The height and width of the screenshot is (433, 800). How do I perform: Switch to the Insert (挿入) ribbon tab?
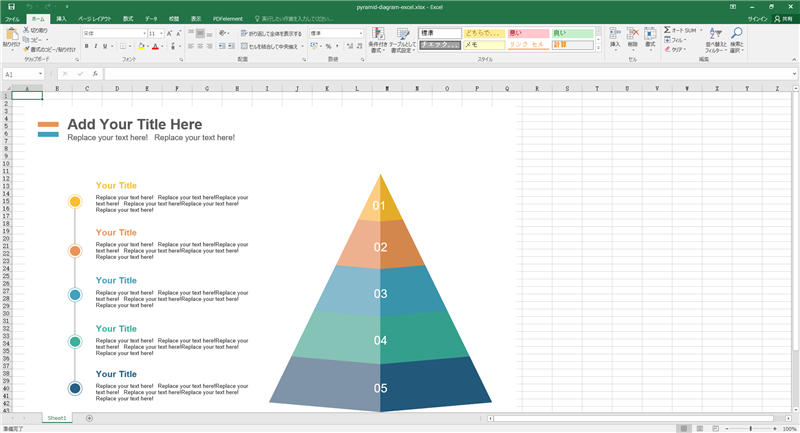pos(62,18)
